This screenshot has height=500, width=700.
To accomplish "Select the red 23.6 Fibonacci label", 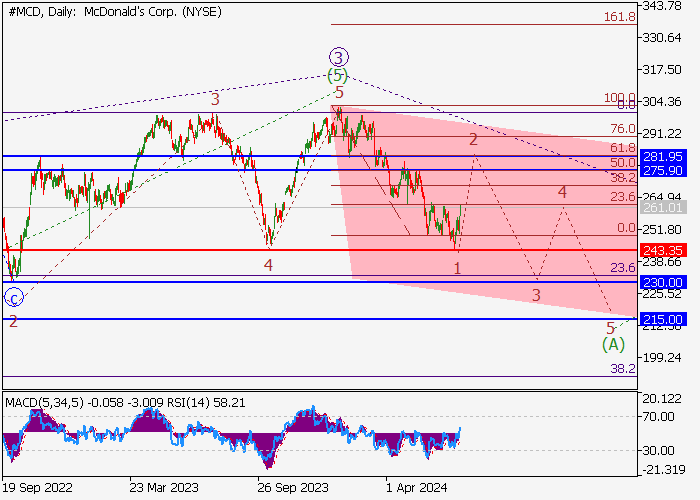I will [623, 196].
